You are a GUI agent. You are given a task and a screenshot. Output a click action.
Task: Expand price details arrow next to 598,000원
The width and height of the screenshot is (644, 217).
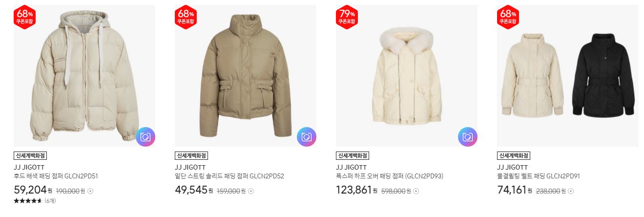point(416,191)
